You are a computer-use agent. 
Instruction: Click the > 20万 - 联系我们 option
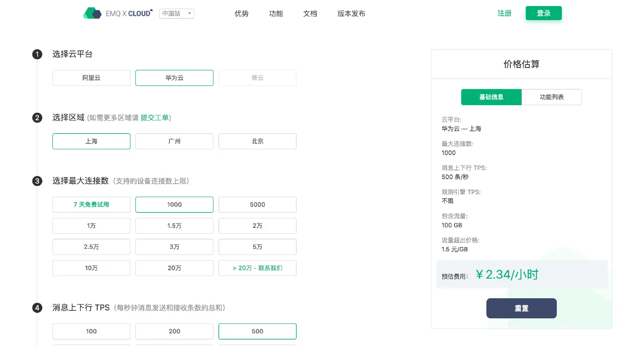pos(257,268)
